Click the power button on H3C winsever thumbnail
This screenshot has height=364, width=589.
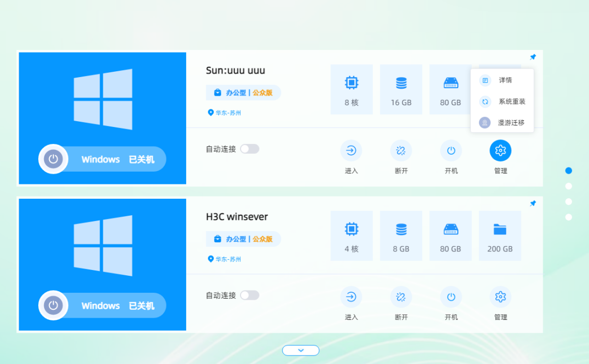pos(53,305)
